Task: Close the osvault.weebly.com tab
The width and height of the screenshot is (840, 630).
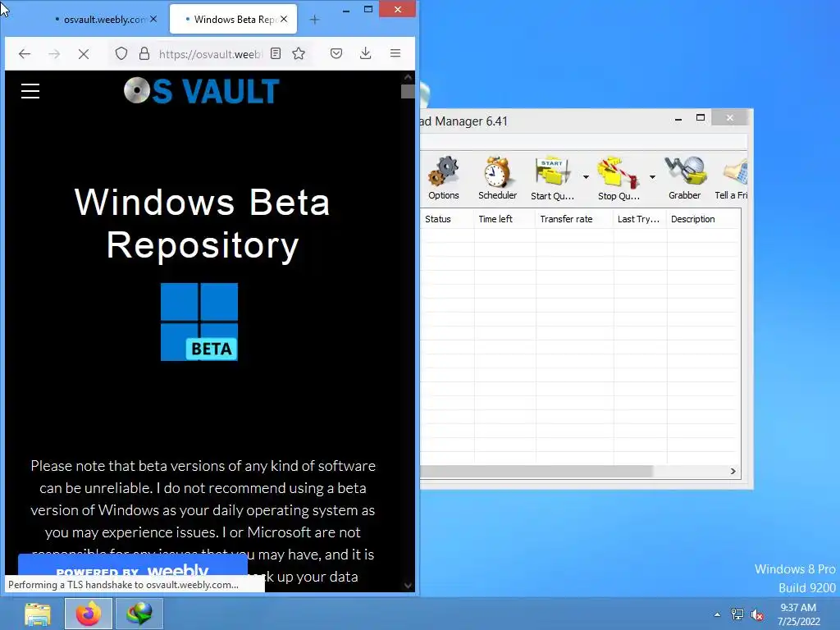Action: [153, 20]
